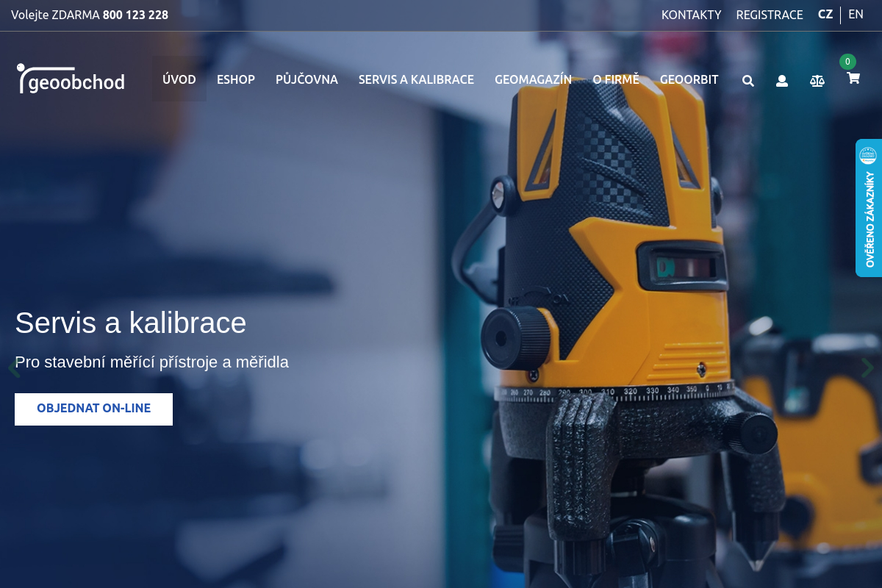882x588 pixels.
Task: Show the next carousel slide arrow
Action: [867, 367]
